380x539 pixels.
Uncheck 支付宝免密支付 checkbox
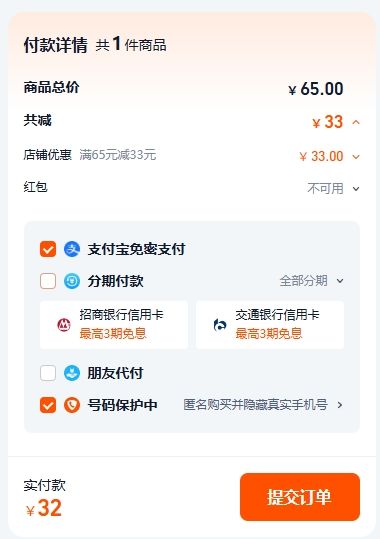pos(48,249)
